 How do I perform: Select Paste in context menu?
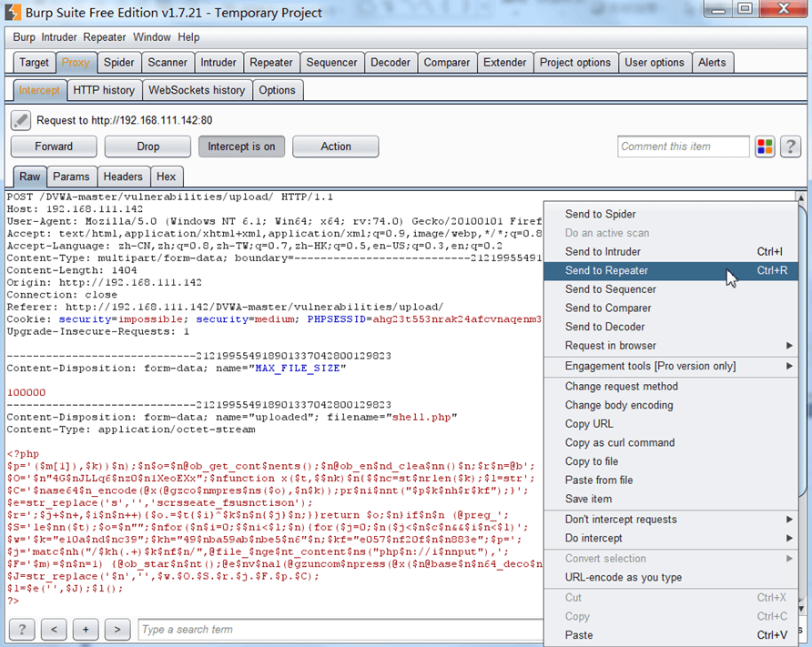pos(671,634)
